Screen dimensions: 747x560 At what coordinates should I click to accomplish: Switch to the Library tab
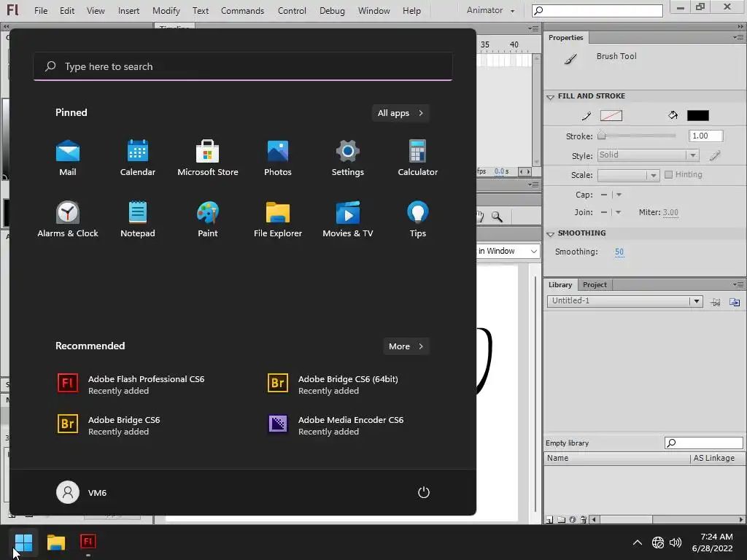click(x=560, y=285)
